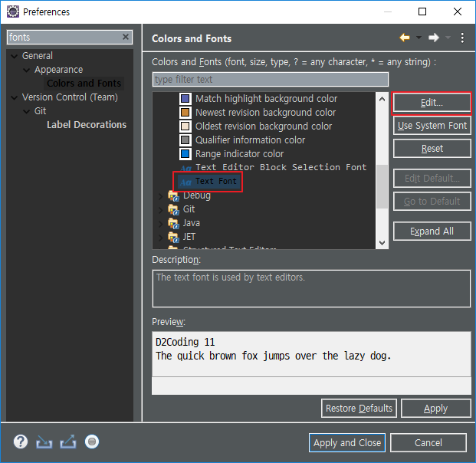Viewport: 476px width, 463px height.
Task: Collapse the Git node in left tree
Action: [x=27, y=111]
